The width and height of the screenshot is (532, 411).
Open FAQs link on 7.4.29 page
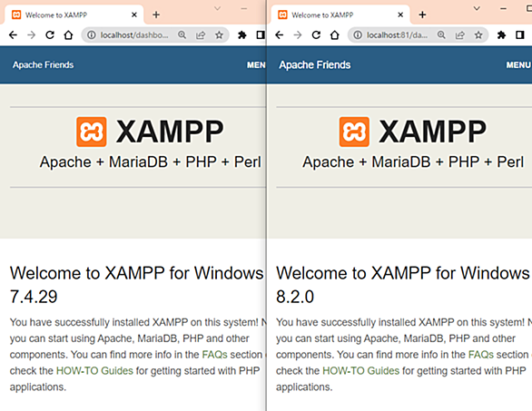click(x=215, y=355)
